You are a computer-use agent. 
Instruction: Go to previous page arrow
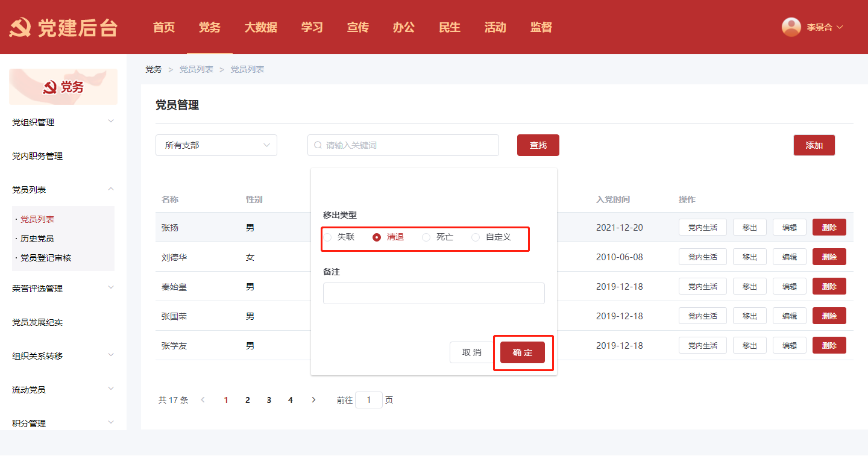click(x=203, y=400)
